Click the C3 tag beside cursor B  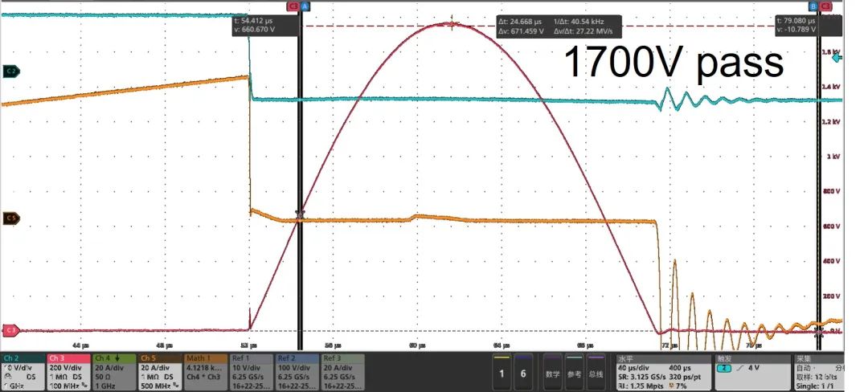pyautogui.click(x=825, y=6)
